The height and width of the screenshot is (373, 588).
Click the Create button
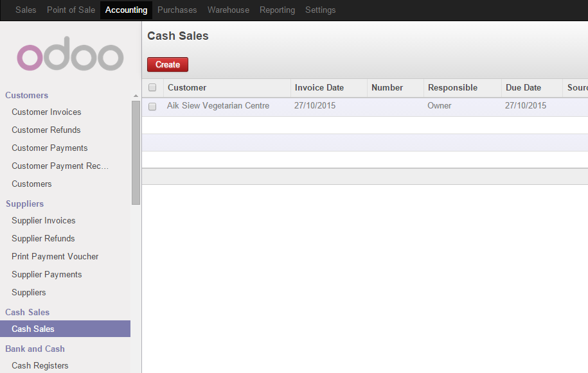[167, 64]
